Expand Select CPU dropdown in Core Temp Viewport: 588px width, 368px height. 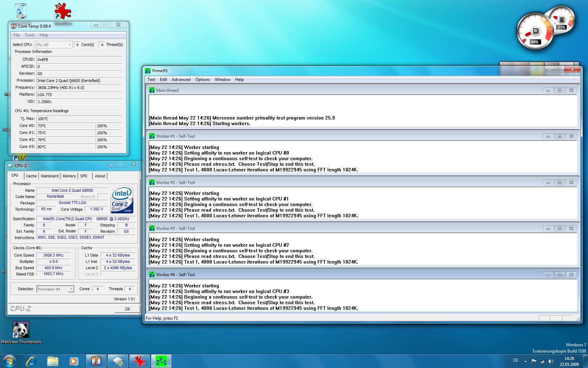[53, 45]
